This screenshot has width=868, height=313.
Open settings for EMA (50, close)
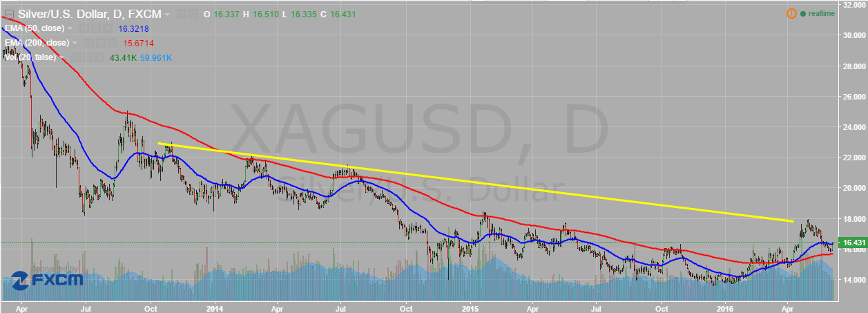(95, 28)
